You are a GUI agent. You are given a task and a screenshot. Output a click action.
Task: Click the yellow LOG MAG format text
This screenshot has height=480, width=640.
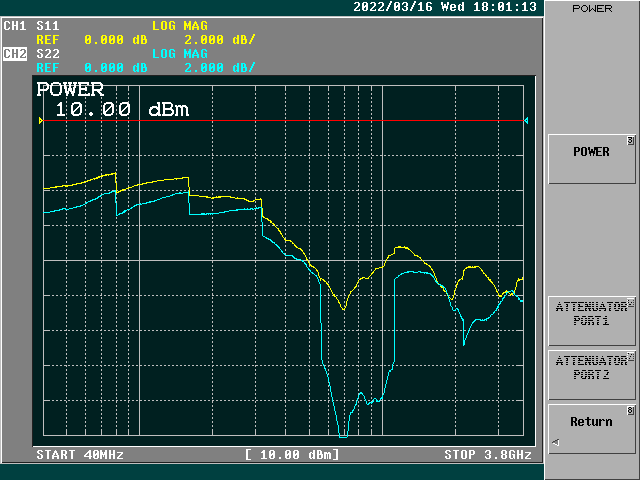pyautogui.click(x=180, y=26)
